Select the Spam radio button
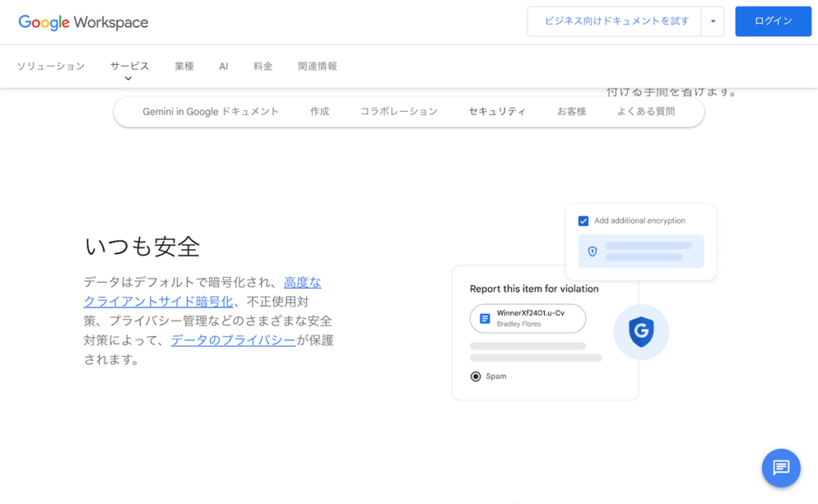Image resolution: width=818 pixels, height=504 pixels. [x=476, y=376]
